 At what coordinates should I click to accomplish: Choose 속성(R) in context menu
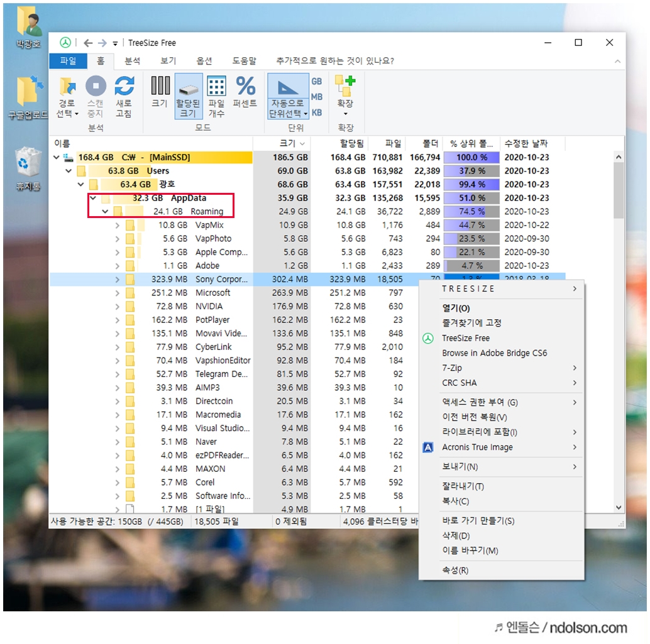502,570
